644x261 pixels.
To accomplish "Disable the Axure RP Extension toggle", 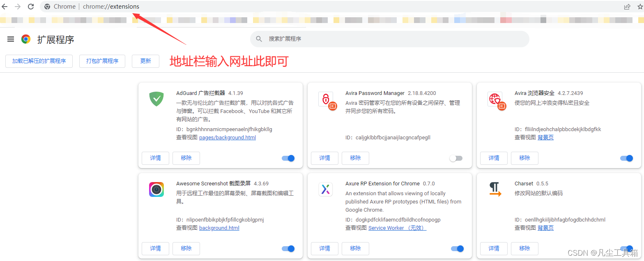I will click(x=458, y=249).
